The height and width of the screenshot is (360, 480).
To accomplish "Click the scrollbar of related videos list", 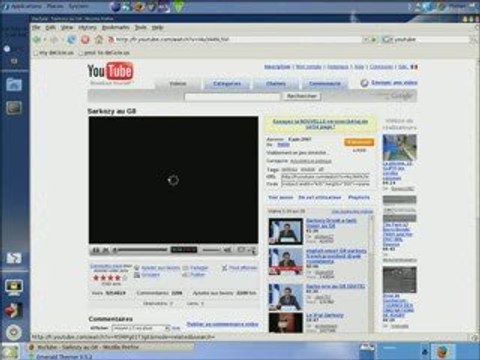I will pyautogui.click(x=372, y=273).
